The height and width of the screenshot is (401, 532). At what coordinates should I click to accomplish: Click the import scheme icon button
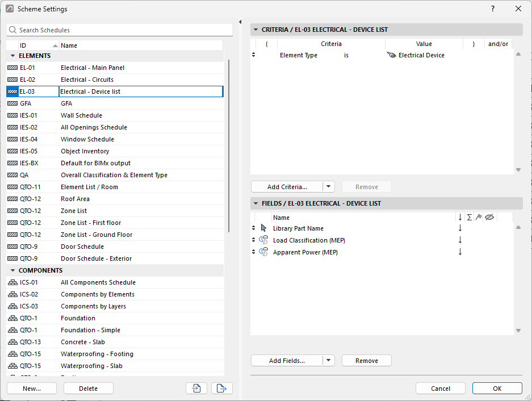click(x=196, y=388)
